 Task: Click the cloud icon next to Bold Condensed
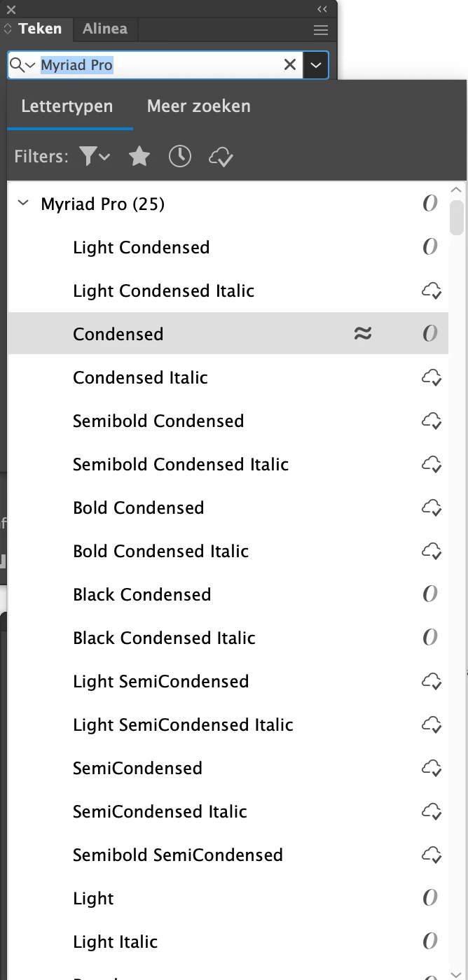tap(431, 508)
